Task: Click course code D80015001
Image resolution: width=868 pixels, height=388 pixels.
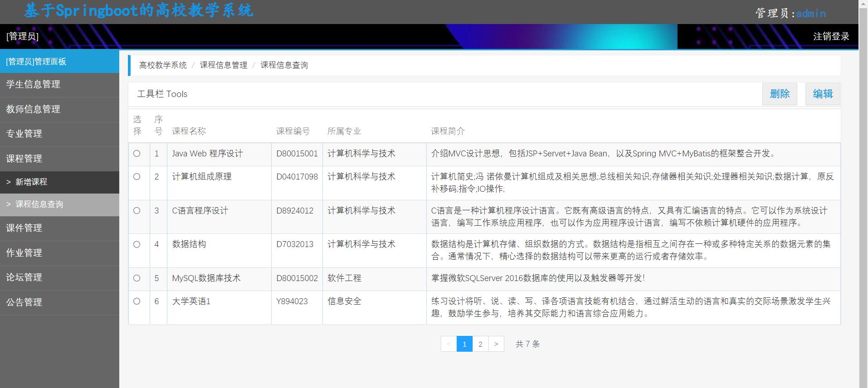Action: (x=297, y=154)
